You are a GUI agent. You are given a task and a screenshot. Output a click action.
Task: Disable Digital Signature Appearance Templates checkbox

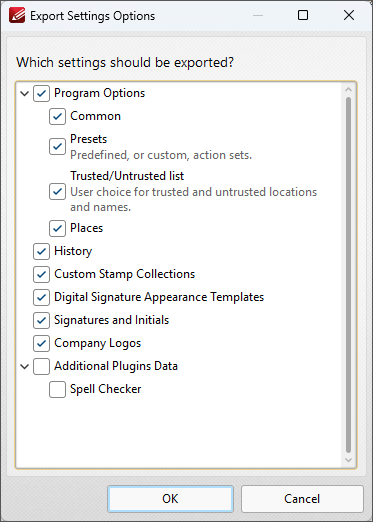pos(41,297)
